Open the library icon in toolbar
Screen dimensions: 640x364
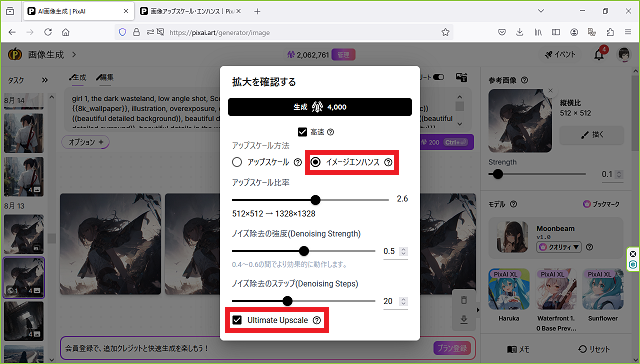tap(538, 32)
